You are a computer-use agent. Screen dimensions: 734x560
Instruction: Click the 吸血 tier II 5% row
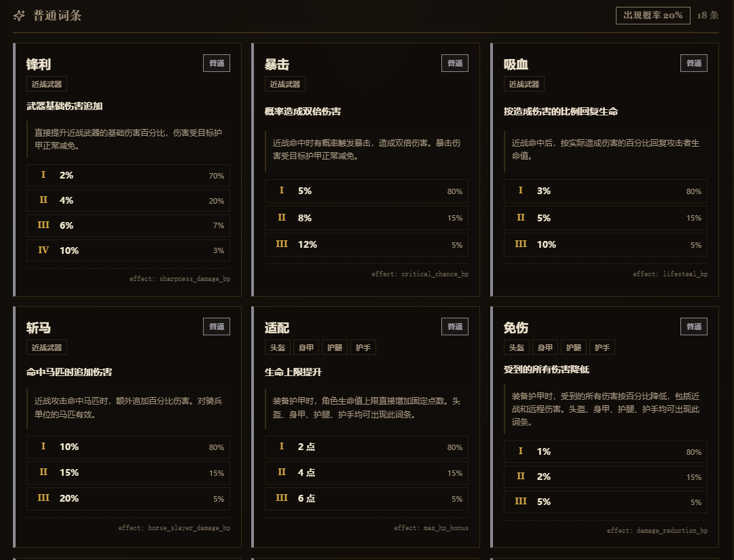pyautogui.click(x=605, y=218)
